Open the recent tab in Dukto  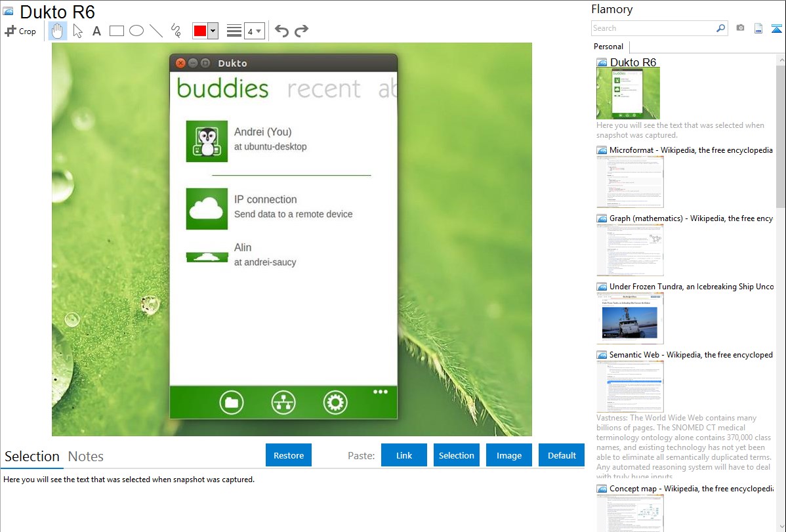pyautogui.click(x=324, y=89)
